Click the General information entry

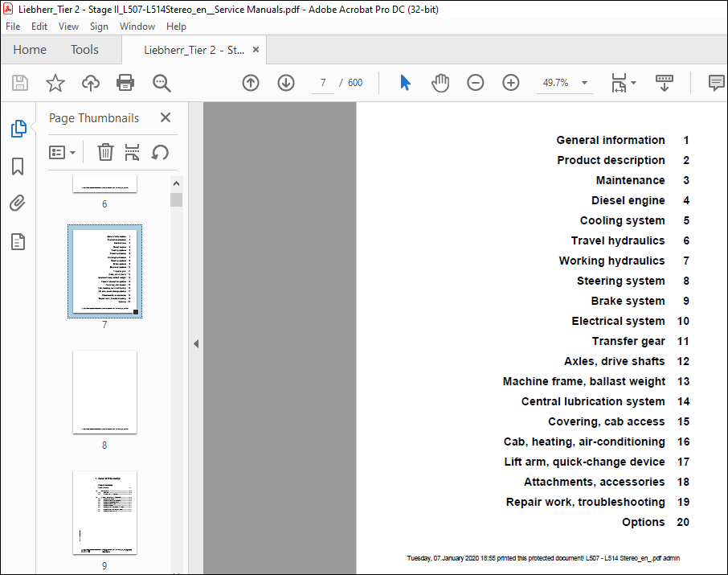[x=611, y=141]
